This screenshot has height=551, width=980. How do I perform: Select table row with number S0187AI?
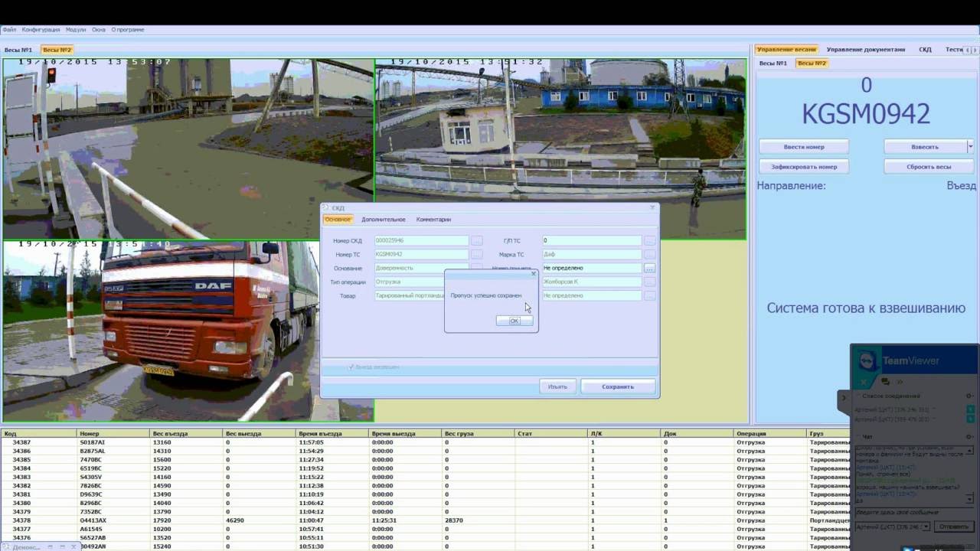point(425,442)
